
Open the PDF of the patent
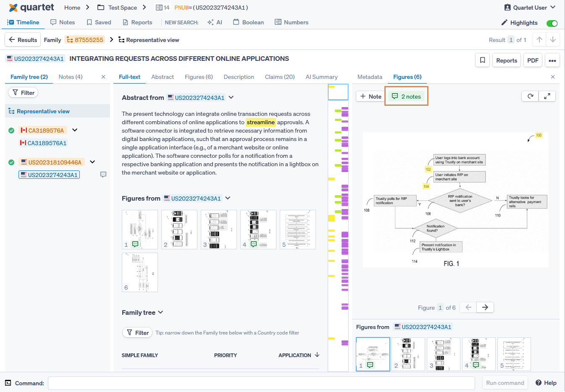pyautogui.click(x=532, y=60)
